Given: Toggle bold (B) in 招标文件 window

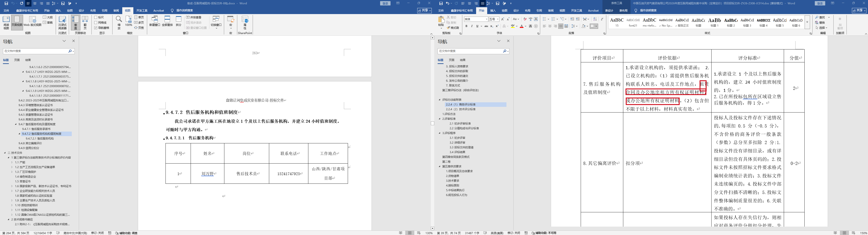Looking at the screenshot, I should pyautogui.click(x=466, y=26).
